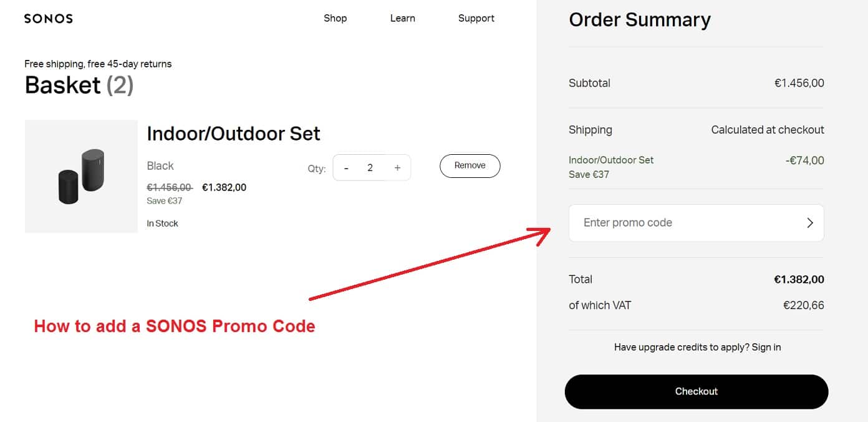The image size is (868, 422).
Task: Decrease quantity using the minus stepper
Action: (x=346, y=167)
